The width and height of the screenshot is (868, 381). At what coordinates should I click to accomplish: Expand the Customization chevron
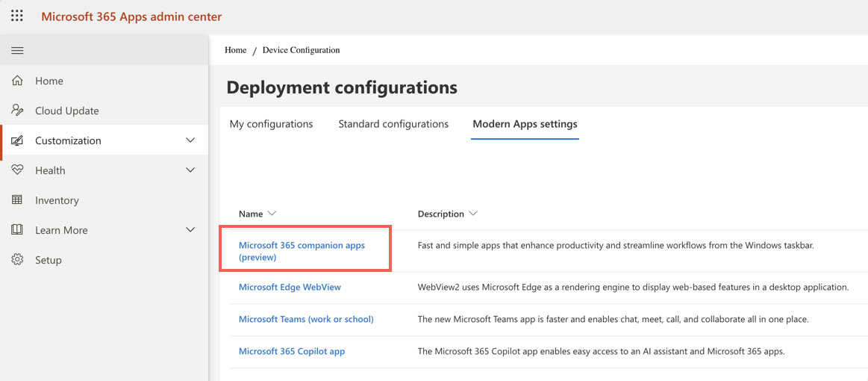[190, 140]
